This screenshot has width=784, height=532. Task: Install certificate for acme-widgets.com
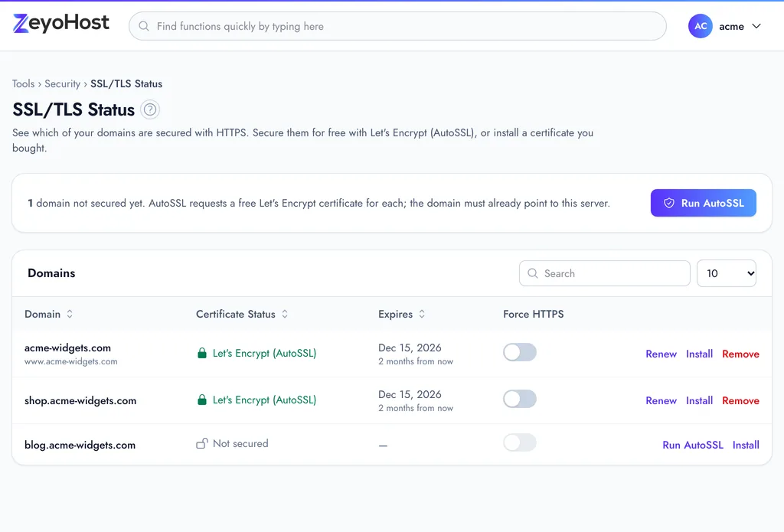click(699, 354)
